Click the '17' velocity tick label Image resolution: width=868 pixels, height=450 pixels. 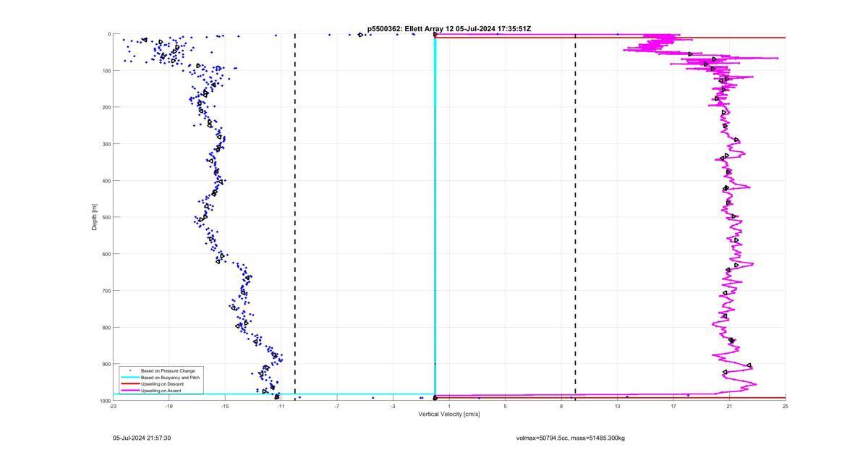point(673,406)
